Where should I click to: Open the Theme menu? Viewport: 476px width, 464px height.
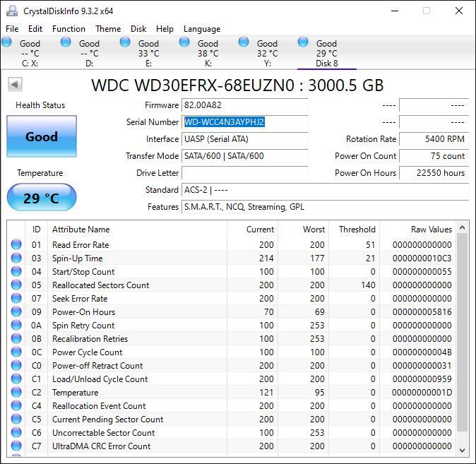coord(108,29)
